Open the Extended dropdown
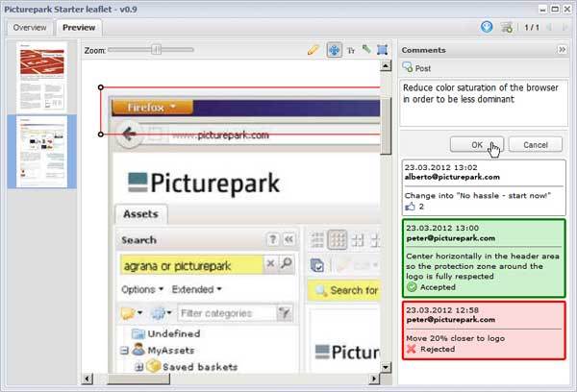Screen dimensions: 577x392 click(196, 289)
